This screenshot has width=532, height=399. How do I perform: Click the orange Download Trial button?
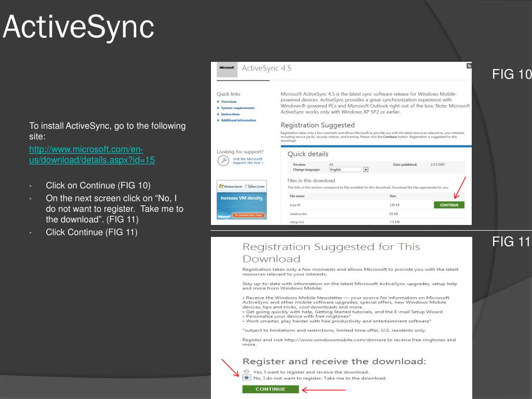point(248,215)
